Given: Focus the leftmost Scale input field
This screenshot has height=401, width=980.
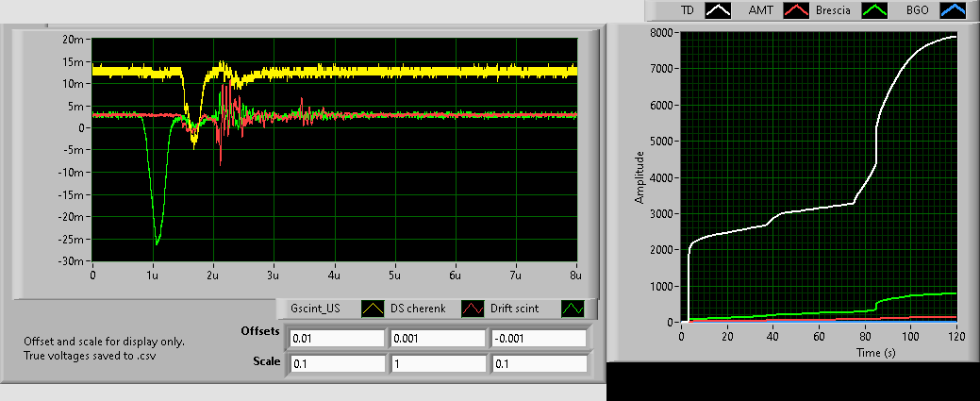Looking at the screenshot, I should (x=337, y=363).
